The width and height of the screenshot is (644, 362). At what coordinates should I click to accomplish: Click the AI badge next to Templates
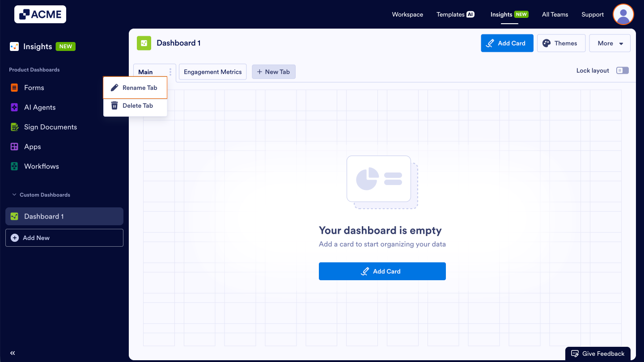pos(470,14)
